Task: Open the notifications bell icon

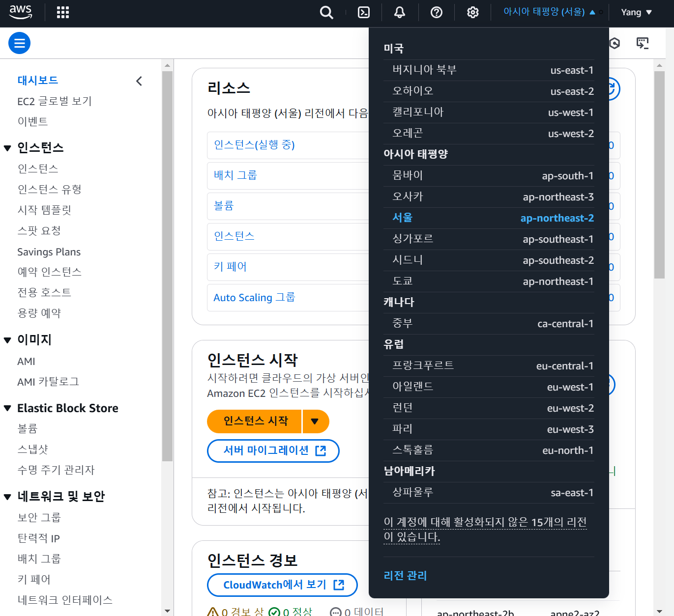Action: (400, 12)
